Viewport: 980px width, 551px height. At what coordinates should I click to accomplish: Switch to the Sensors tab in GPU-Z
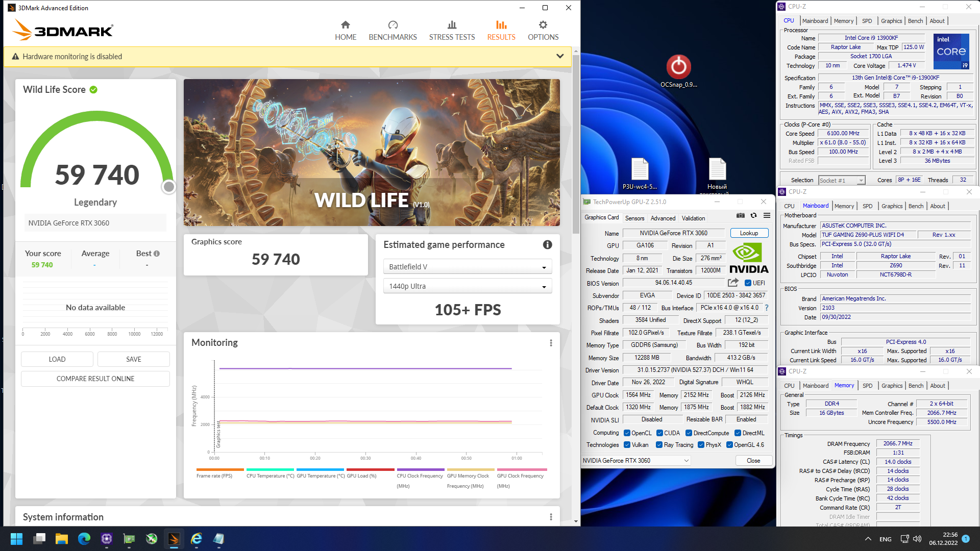634,218
